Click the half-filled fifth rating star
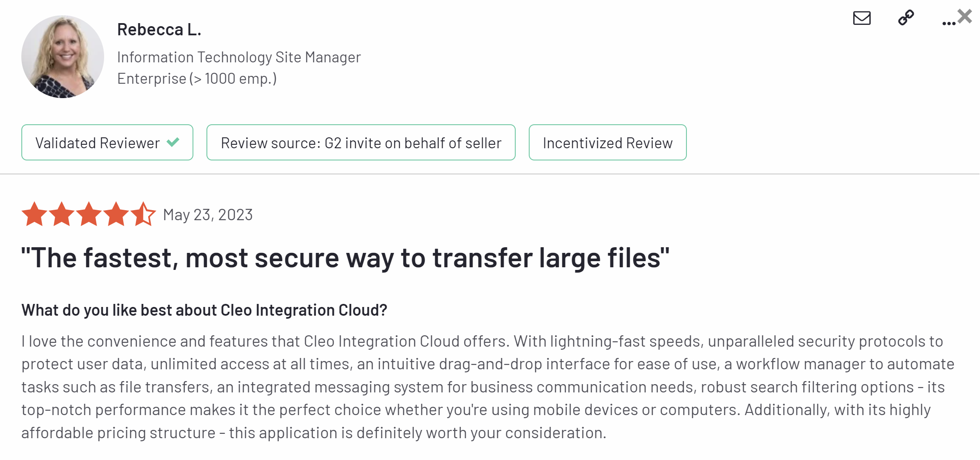Screen dimensions: 980x460 143,214
